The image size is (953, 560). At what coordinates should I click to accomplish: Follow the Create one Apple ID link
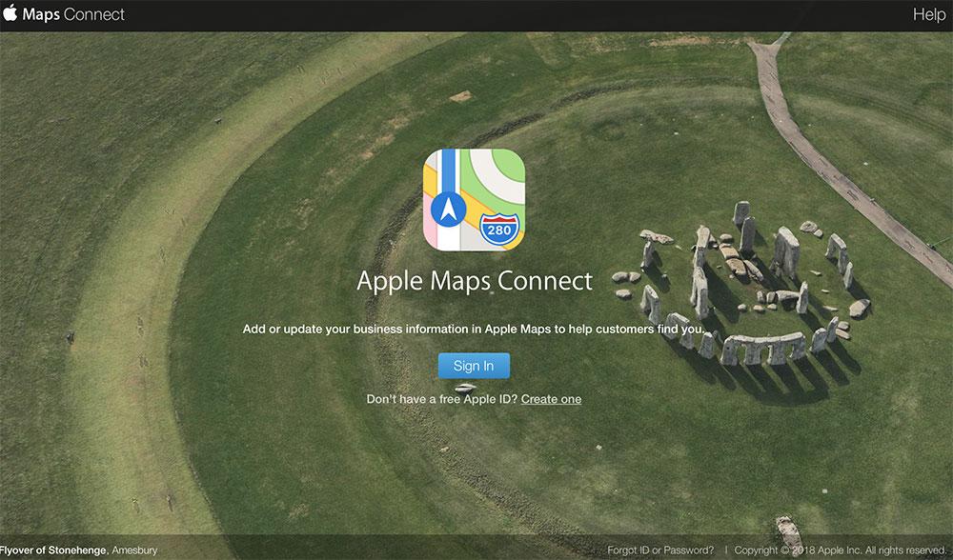[551, 399]
